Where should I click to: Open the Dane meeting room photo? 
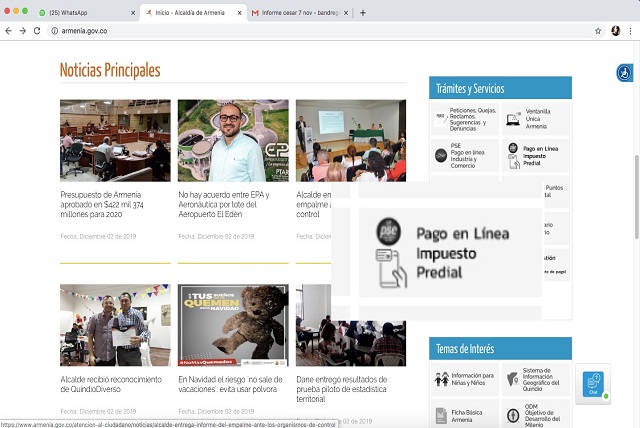pos(351,344)
